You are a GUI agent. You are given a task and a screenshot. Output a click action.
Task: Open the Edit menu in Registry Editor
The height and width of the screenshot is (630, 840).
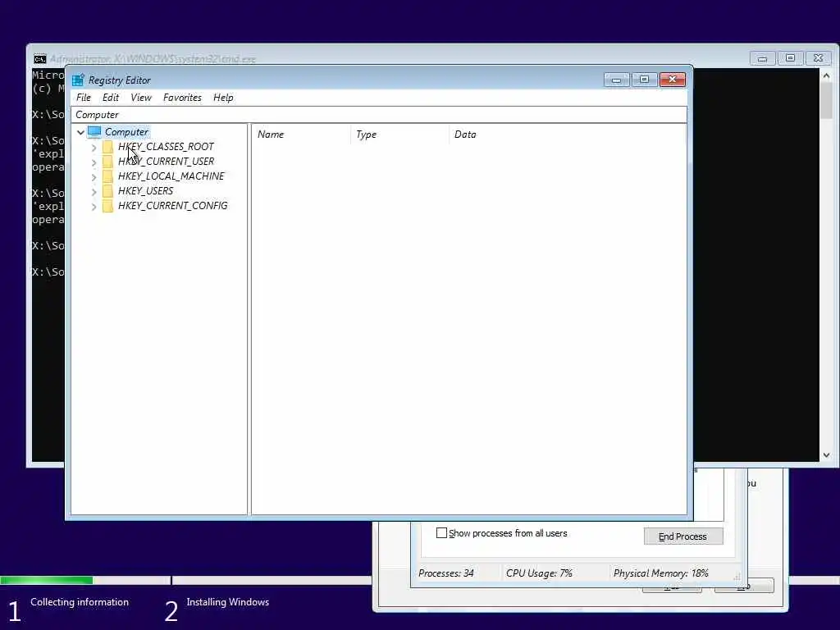(111, 98)
